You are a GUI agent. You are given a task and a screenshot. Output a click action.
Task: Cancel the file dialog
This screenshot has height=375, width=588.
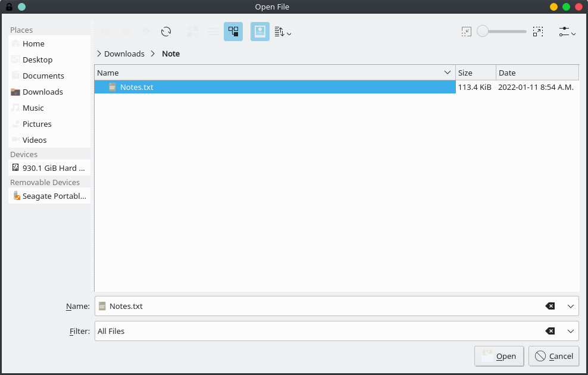[x=553, y=356]
